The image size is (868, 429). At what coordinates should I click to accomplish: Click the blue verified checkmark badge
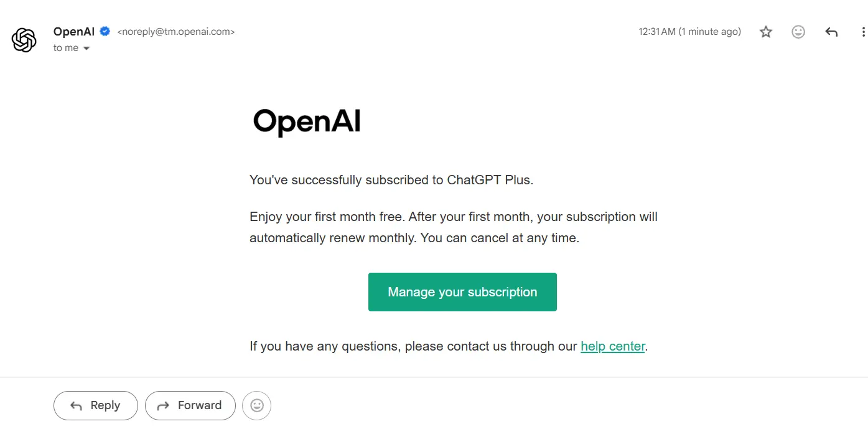click(x=105, y=31)
